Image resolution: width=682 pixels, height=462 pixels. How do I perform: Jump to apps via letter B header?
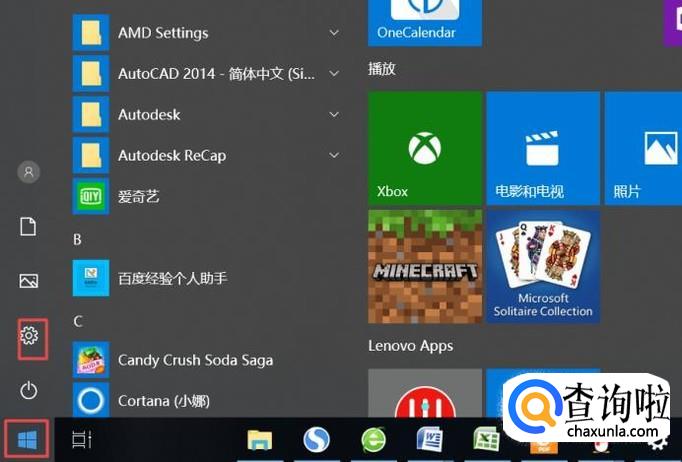tap(78, 240)
